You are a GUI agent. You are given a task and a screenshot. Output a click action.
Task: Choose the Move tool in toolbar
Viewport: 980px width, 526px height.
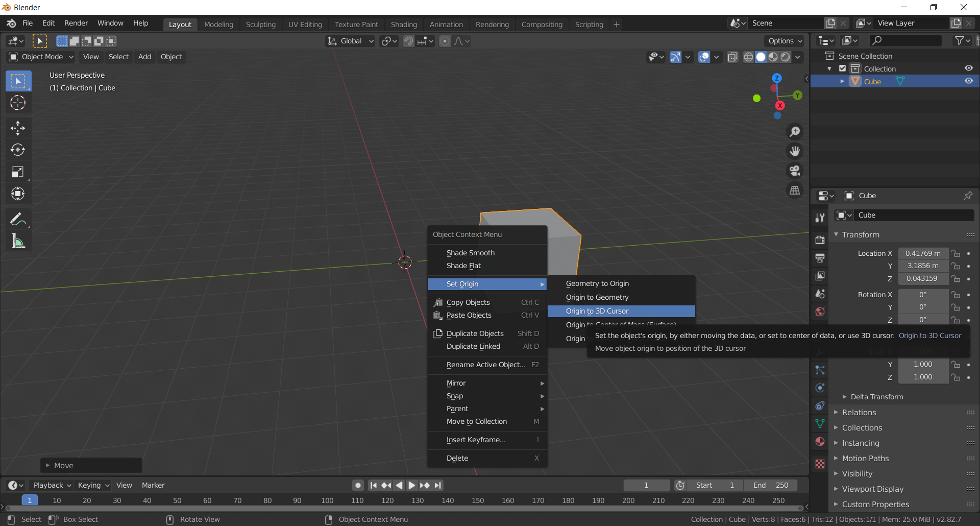[18, 128]
